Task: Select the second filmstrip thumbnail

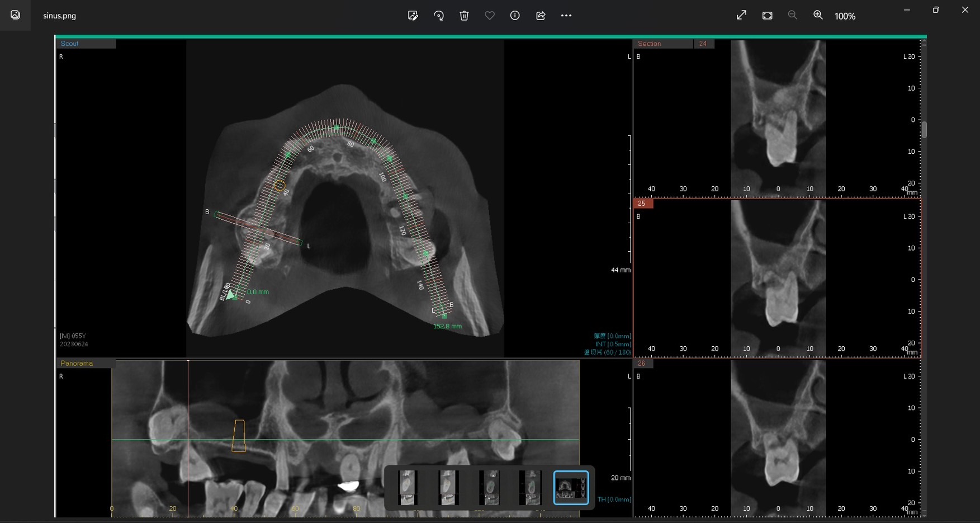Action: tap(448, 488)
